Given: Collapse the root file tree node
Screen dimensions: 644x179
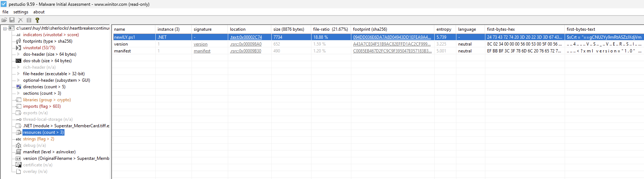Looking at the screenshot, I should pyautogui.click(x=5, y=28).
